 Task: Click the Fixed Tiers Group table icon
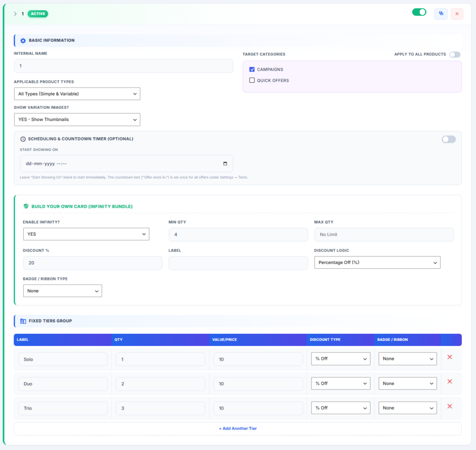coord(23,321)
